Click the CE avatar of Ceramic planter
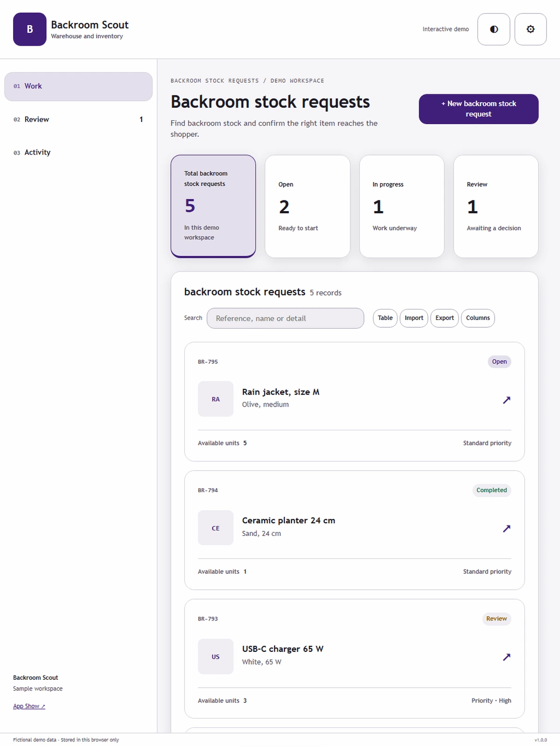The width and height of the screenshot is (560, 747). pos(216,528)
